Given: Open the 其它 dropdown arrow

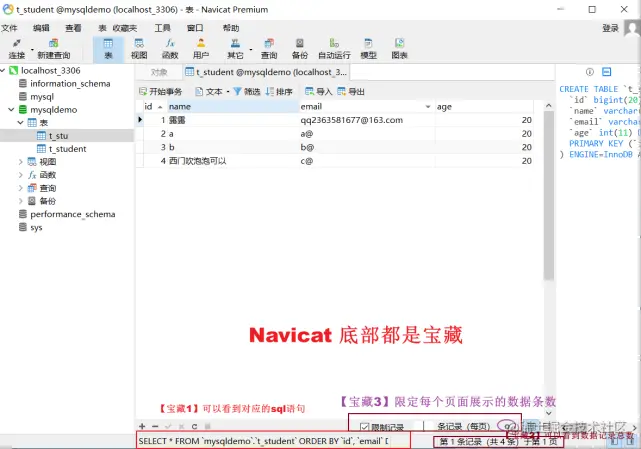Looking at the screenshot, I should pos(250,50).
